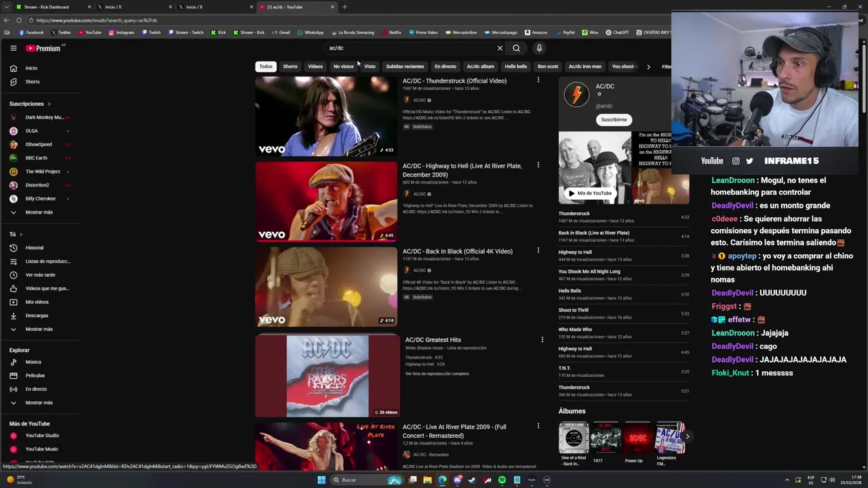868x488 pixels.
Task: Open AC/DC - Back In Black (Official 4K Video) title
Action: [x=458, y=251]
